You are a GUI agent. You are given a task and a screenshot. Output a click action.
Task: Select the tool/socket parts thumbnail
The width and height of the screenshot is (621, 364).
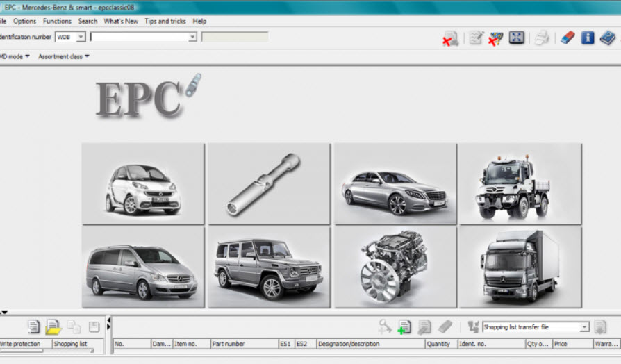pos(269,184)
